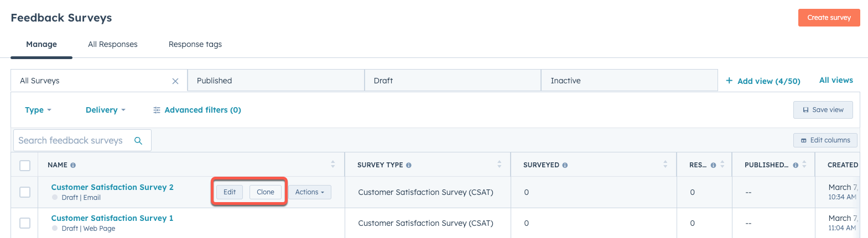This screenshot has height=238, width=868.
Task: Click Add view (4/50)
Action: coord(763,81)
